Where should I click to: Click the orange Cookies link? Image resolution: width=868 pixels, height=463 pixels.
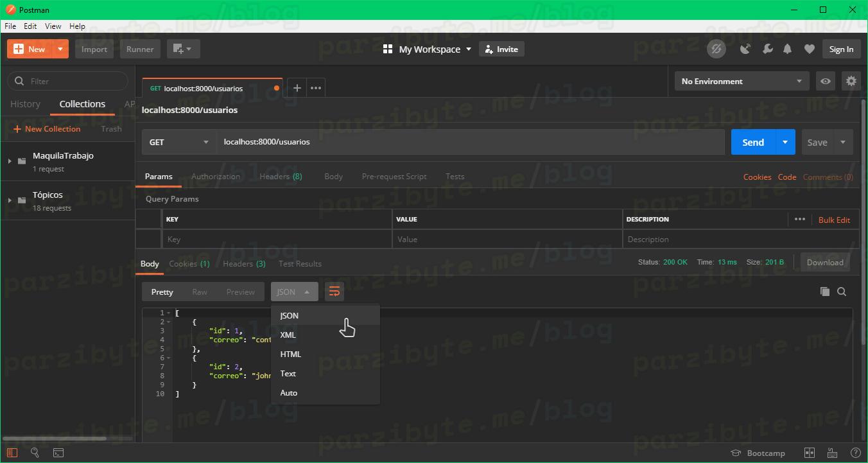point(757,177)
